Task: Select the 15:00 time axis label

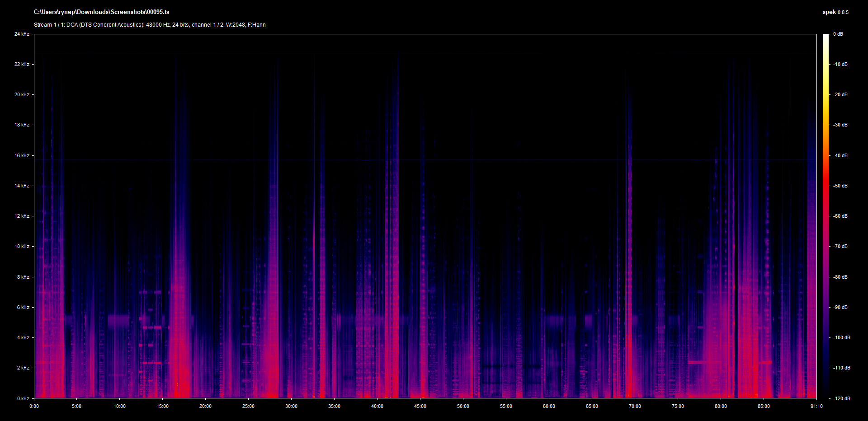Action: [x=162, y=406]
